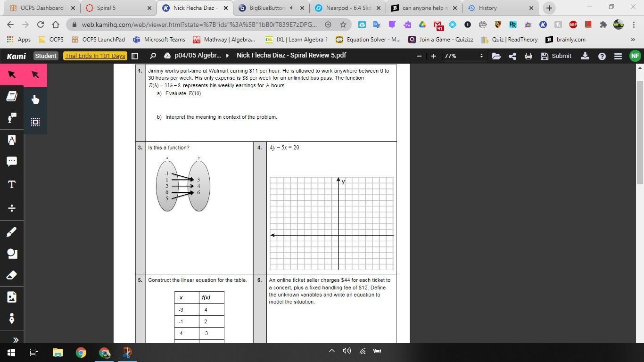The width and height of the screenshot is (644, 362).
Task: Pick the dashed region selection tool
Action: 35,122
